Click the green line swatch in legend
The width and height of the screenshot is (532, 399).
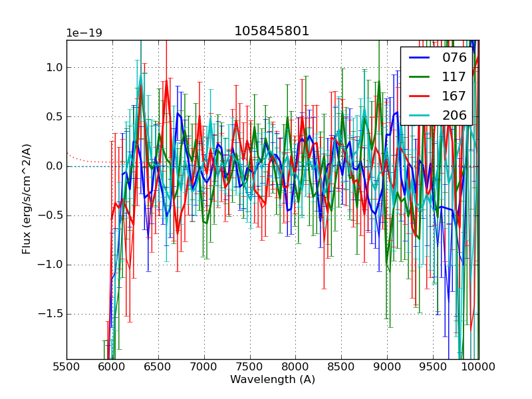tap(419, 77)
